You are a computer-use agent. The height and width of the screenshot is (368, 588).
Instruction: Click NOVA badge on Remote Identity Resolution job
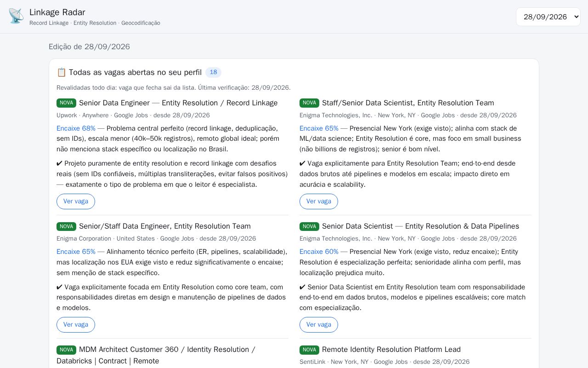(x=309, y=350)
